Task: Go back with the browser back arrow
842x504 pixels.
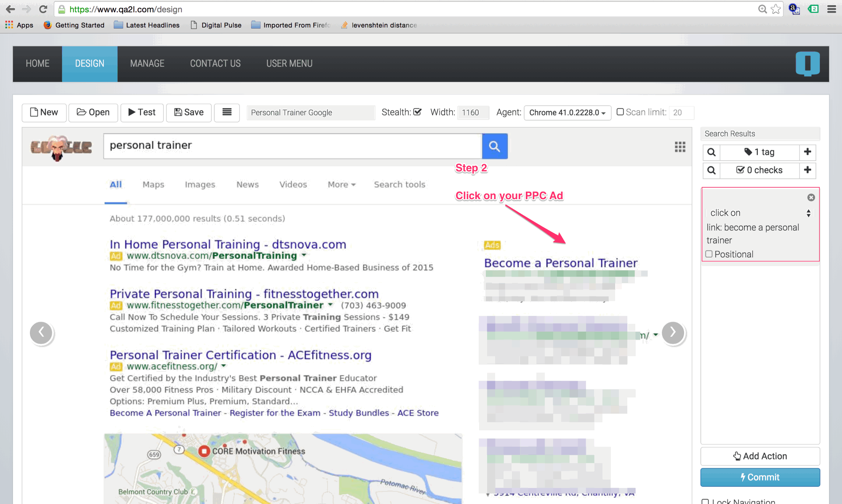Action: pyautogui.click(x=10, y=9)
